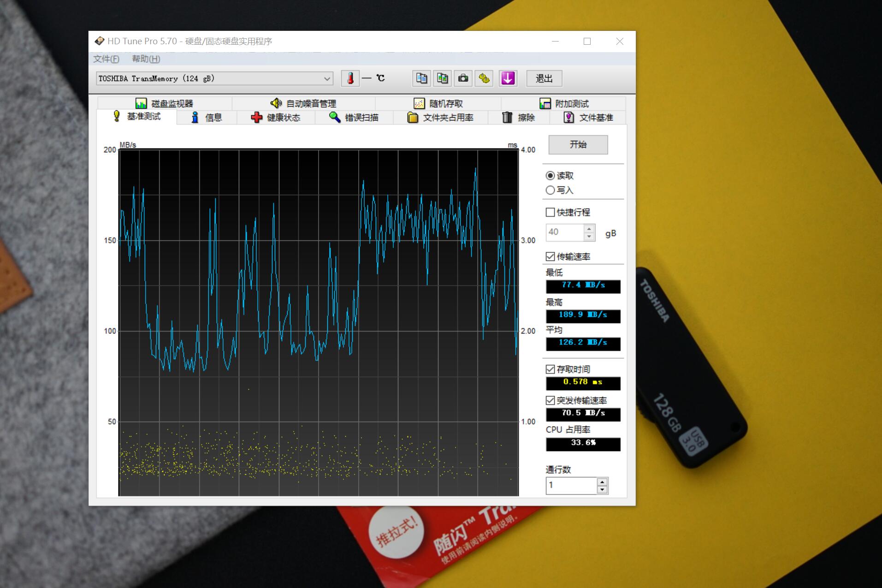The image size is (882, 588).
Task: Open the 文件夹占用率 tab
Action: pyautogui.click(x=441, y=118)
